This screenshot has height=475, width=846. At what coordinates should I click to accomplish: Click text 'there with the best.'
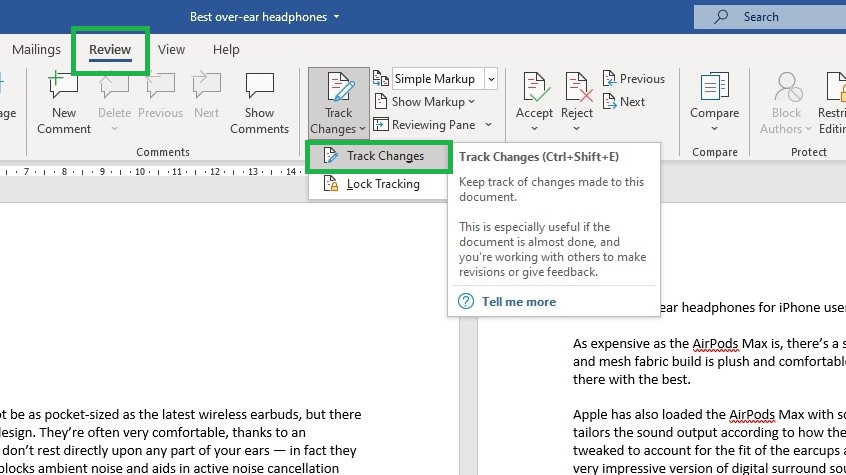tap(631, 379)
